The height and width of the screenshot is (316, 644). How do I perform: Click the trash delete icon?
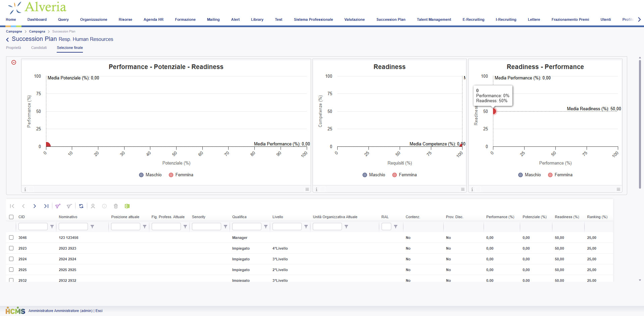coord(116,206)
